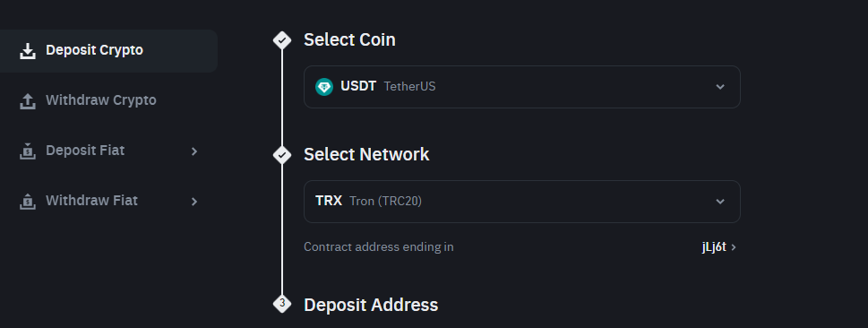Open the USDT coin selection dropdown
The image size is (868, 328).
522,87
